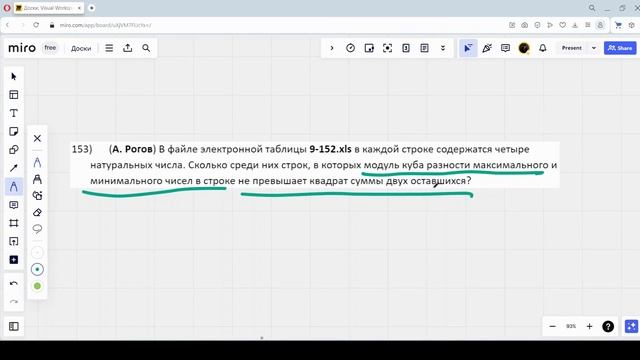
Task: Open the frames panel toggle at bottom-left
Action: pyautogui.click(x=13, y=326)
